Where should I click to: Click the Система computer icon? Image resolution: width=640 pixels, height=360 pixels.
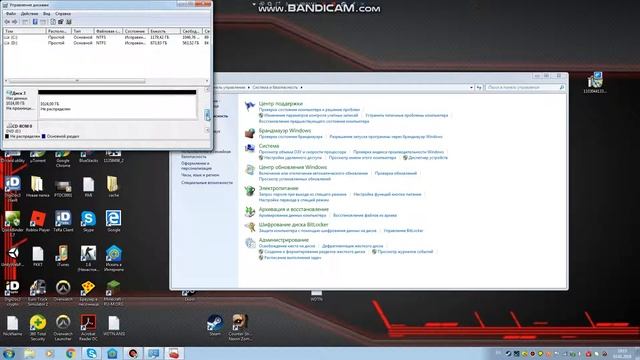(x=250, y=148)
